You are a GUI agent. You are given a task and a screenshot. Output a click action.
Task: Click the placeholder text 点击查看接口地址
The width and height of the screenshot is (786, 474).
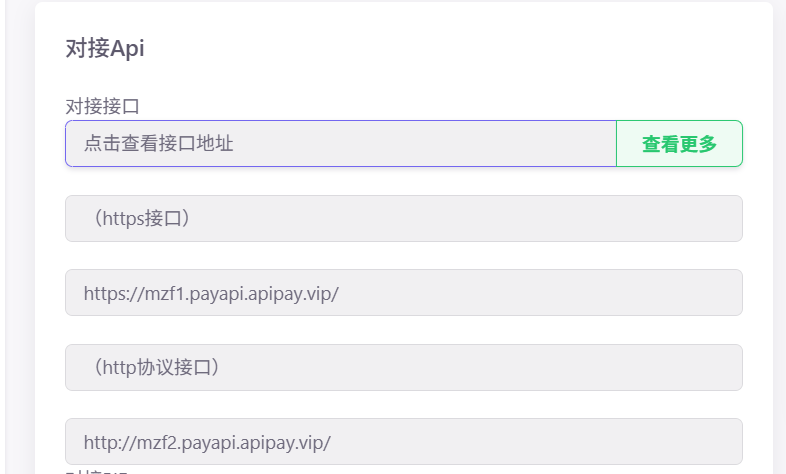158,144
